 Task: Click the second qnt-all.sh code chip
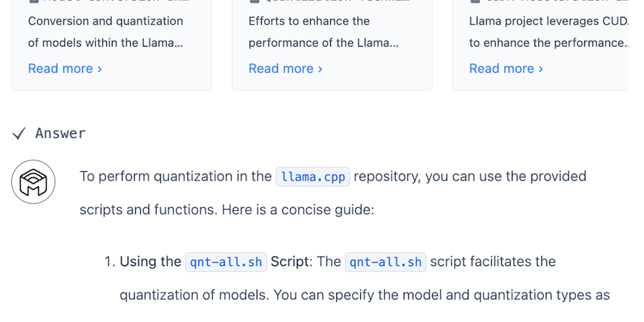pos(386,262)
